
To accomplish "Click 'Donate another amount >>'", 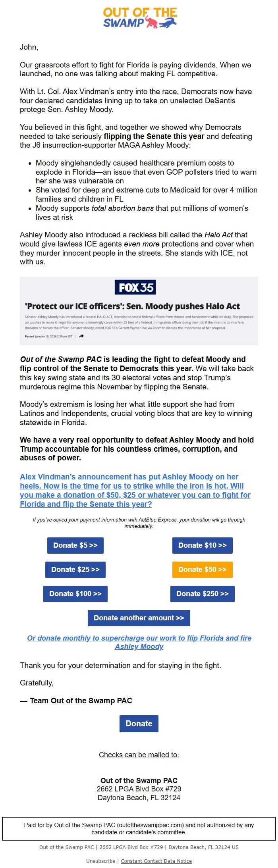I will [139, 618].
